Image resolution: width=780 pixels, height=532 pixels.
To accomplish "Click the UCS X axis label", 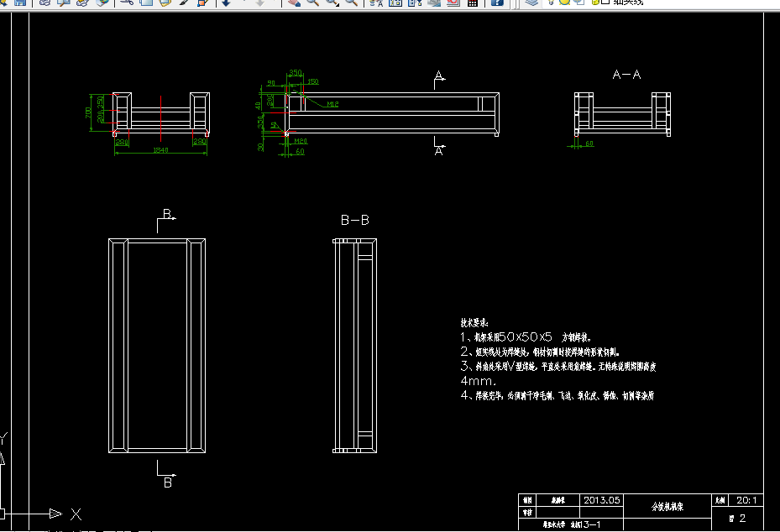I will (76, 514).
